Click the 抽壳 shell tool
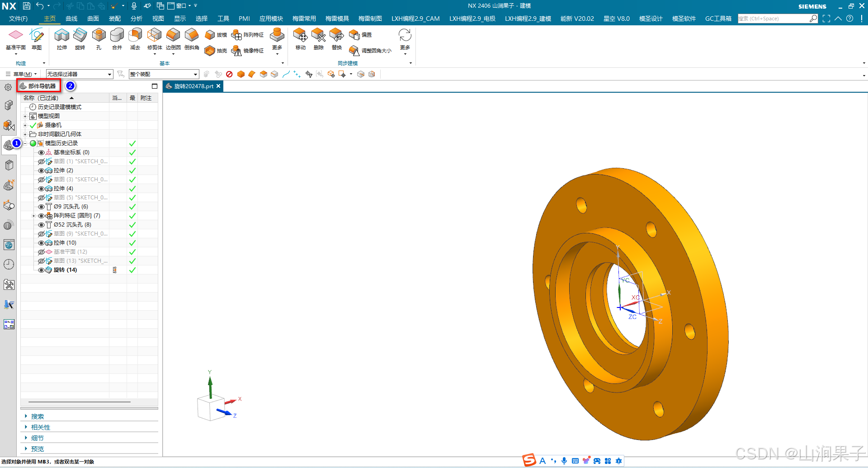 [216, 51]
